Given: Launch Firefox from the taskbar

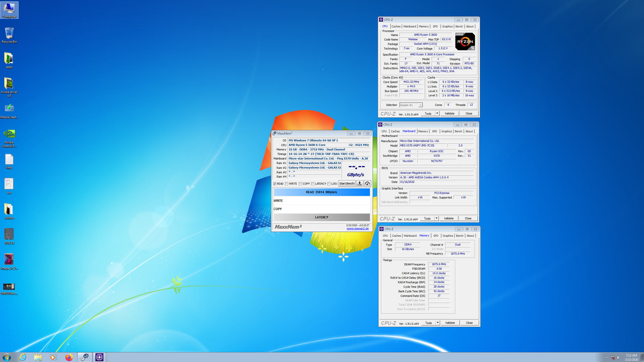Looking at the screenshot, I should click(x=69, y=357).
